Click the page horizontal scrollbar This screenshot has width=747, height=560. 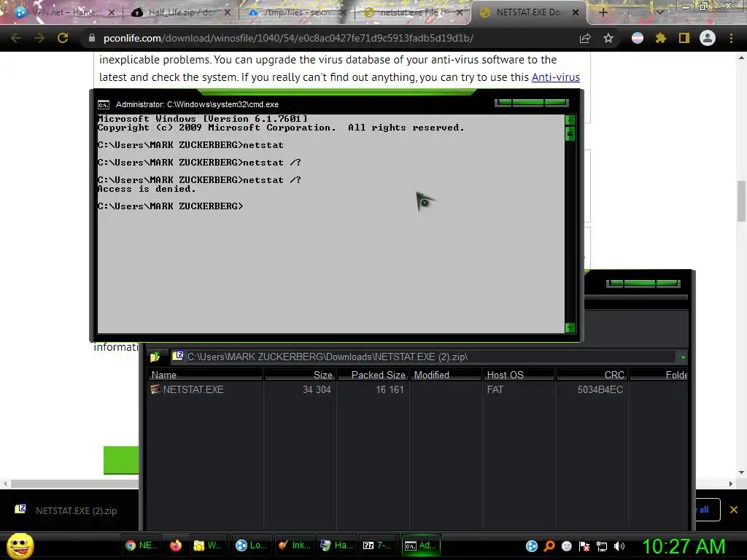pos(75,484)
